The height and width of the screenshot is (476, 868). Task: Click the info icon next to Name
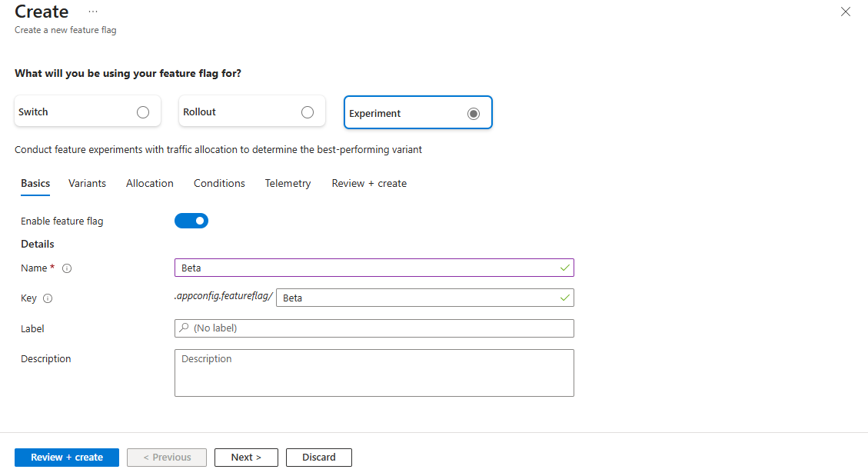pos(67,268)
